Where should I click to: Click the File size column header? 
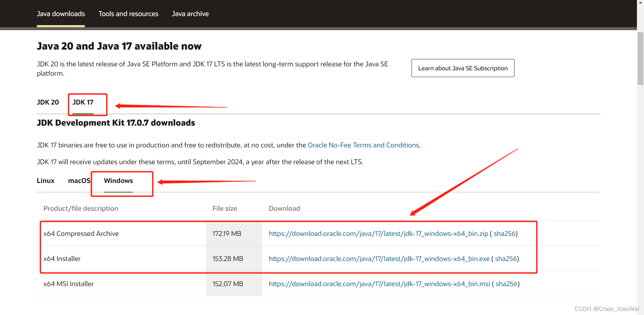[x=224, y=208]
